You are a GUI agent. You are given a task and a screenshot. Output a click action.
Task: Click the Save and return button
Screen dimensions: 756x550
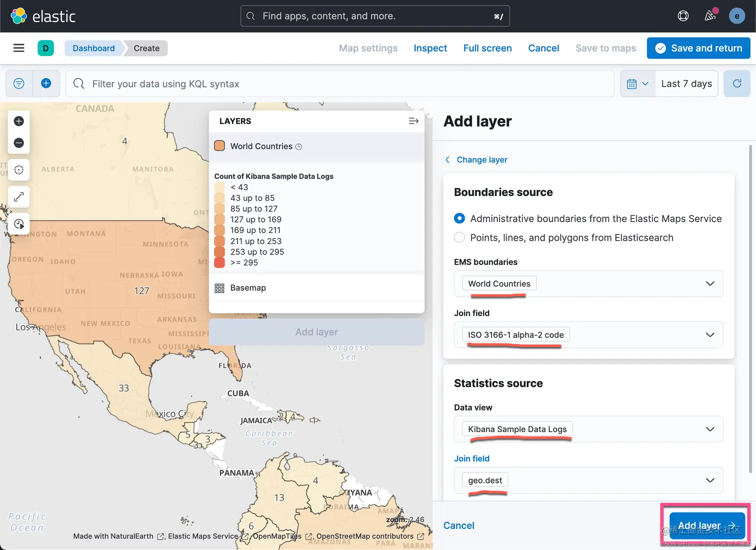[698, 48]
